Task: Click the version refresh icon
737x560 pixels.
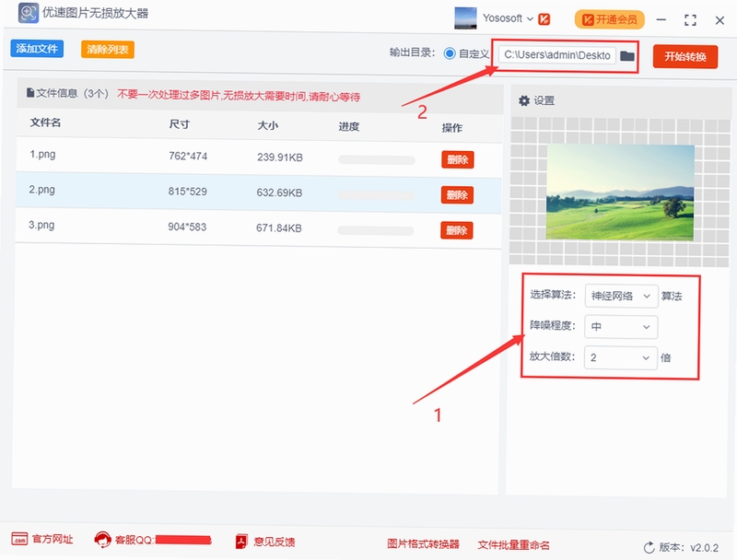Action: tap(649, 547)
